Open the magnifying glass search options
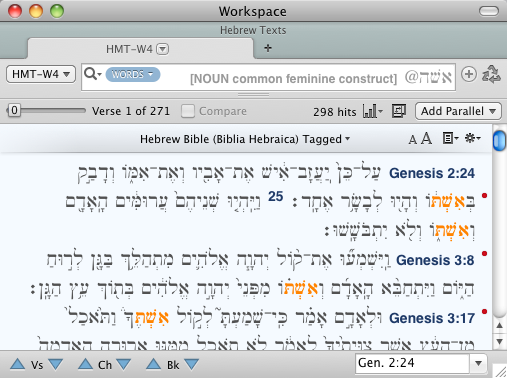This screenshot has width=507, height=378. tap(92, 74)
